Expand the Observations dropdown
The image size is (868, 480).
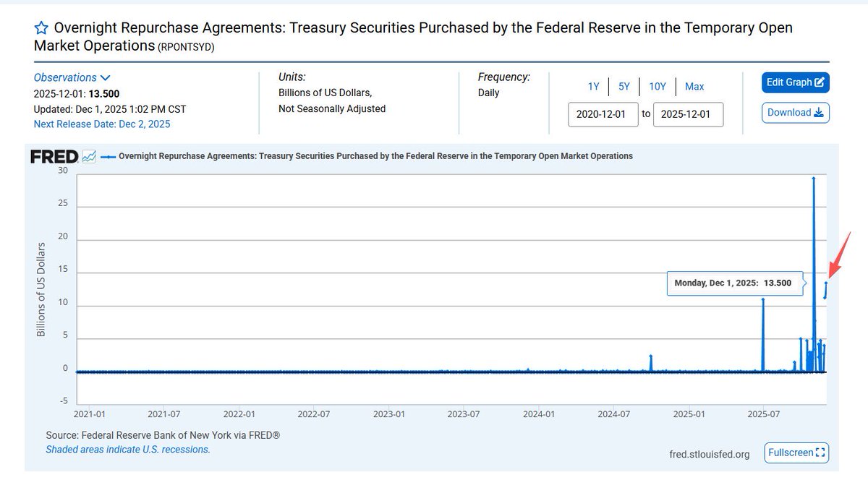(x=72, y=77)
